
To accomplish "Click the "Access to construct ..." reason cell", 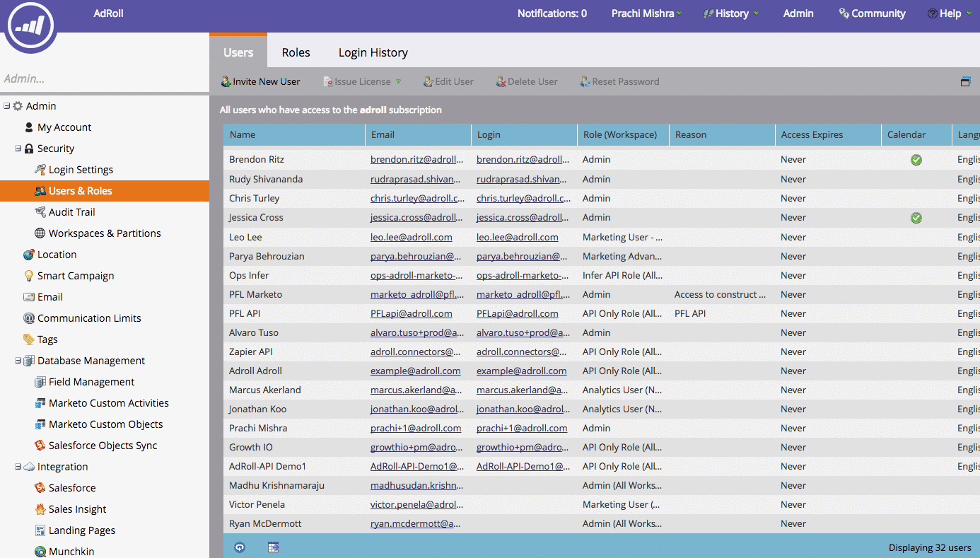I will pyautogui.click(x=721, y=294).
